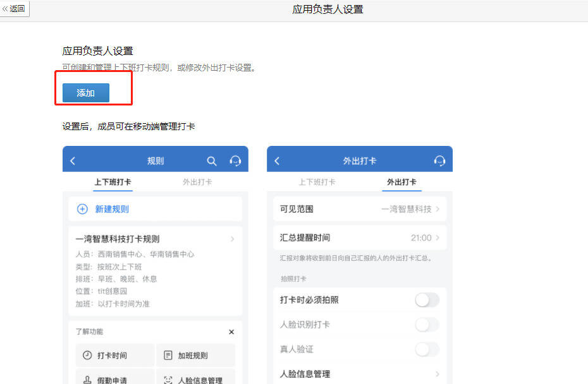This screenshot has height=384, width=588.
Task: Open 人脸信息管理 row in 外出打卡 screen
Action: tap(360, 374)
